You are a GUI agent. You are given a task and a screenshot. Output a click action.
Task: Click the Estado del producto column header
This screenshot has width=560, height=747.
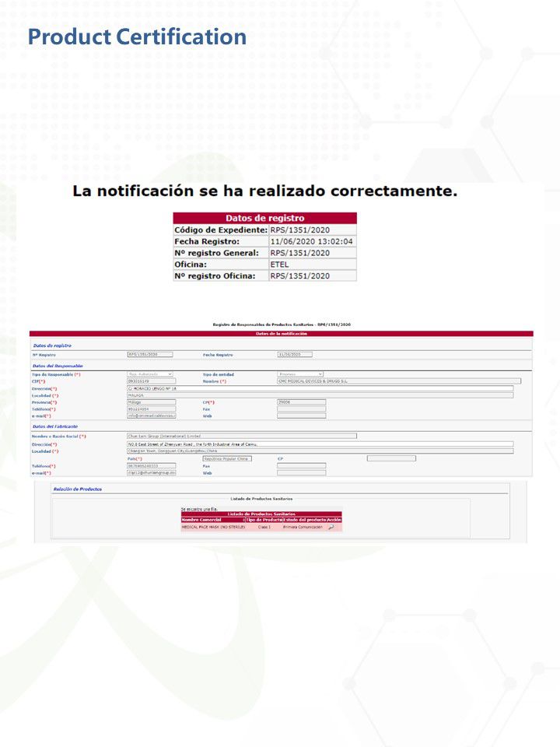[305, 520]
